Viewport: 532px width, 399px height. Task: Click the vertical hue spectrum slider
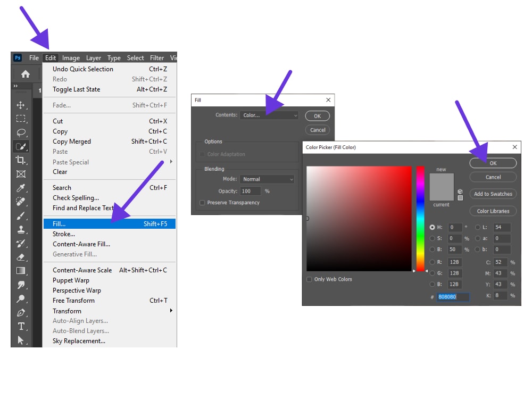pos(420,219)
